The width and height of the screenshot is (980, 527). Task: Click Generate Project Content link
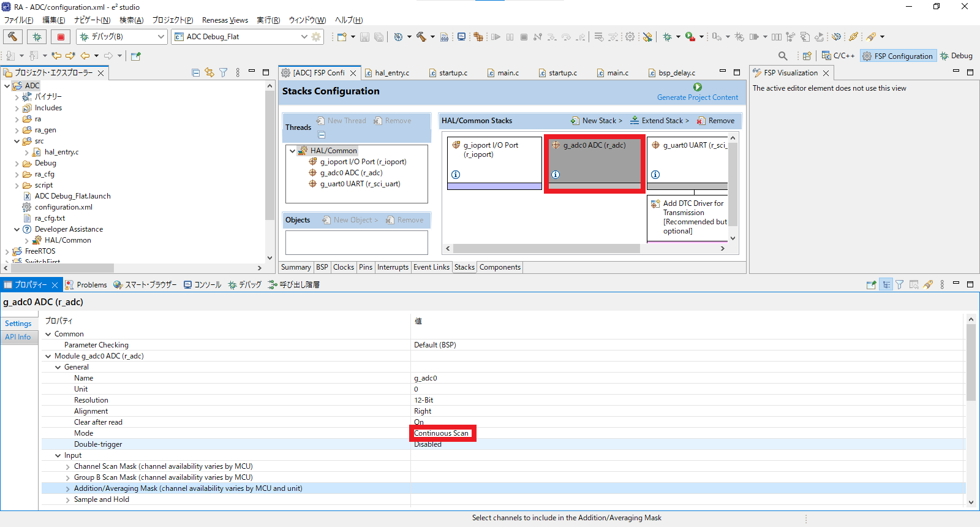pyautogui.click(x=698, y=97)
